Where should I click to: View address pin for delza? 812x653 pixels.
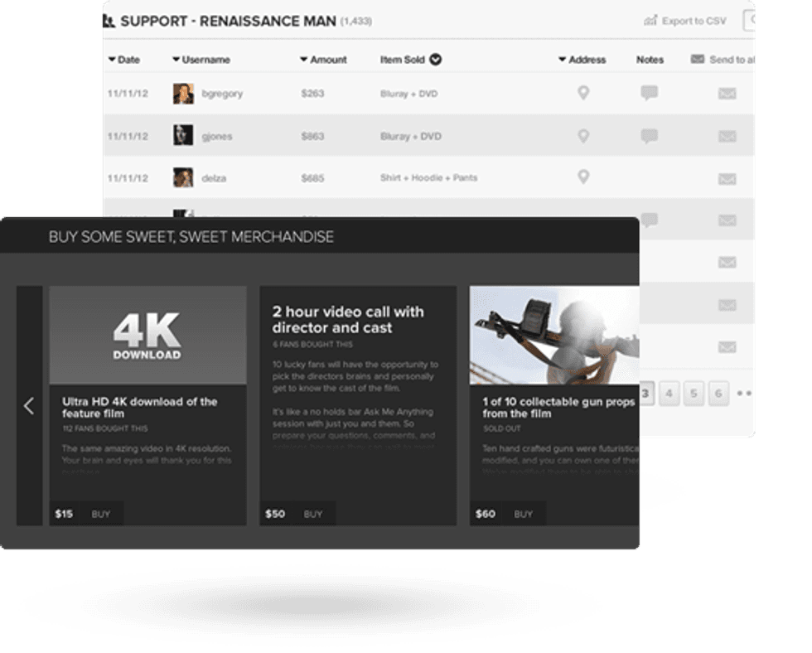click(583, 177)
